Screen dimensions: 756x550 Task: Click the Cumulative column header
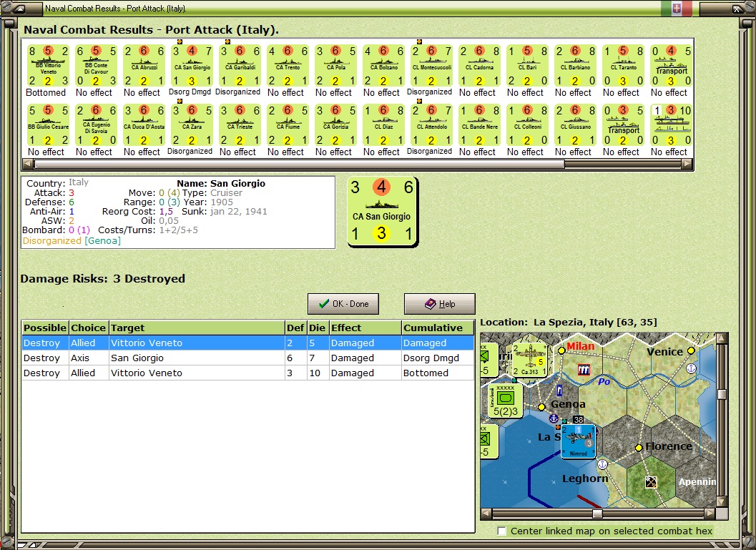click(438, 328)
